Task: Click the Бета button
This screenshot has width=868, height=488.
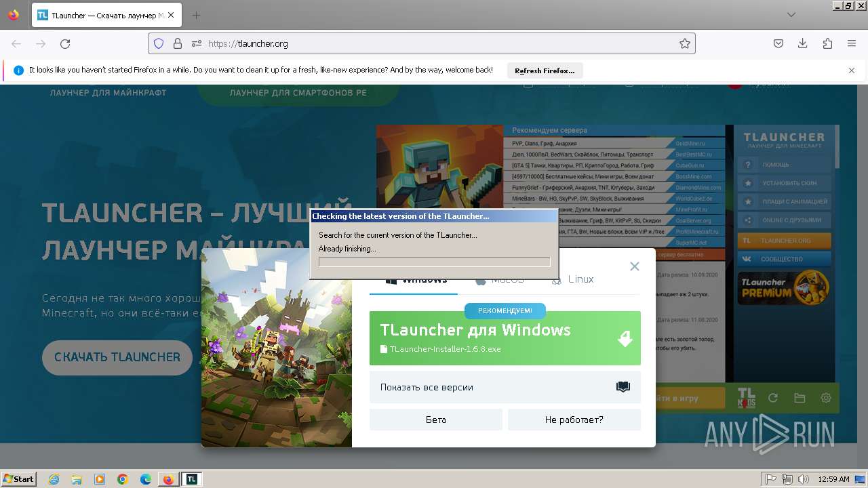Action: tap(436, 420)
